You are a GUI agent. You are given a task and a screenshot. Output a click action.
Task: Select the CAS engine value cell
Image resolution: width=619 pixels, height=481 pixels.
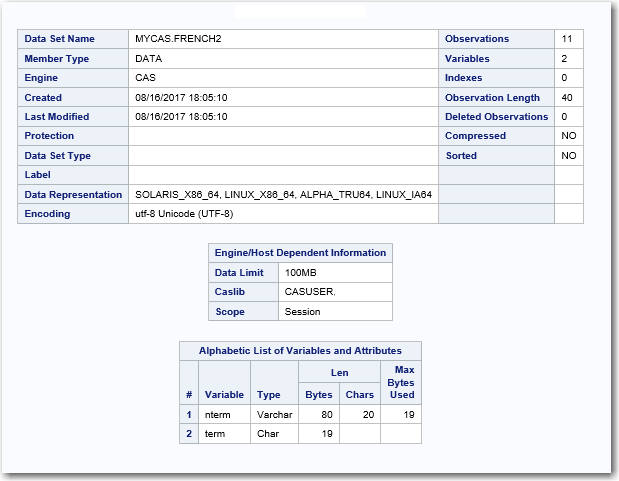pyautogui.click(x=145, y=78)
